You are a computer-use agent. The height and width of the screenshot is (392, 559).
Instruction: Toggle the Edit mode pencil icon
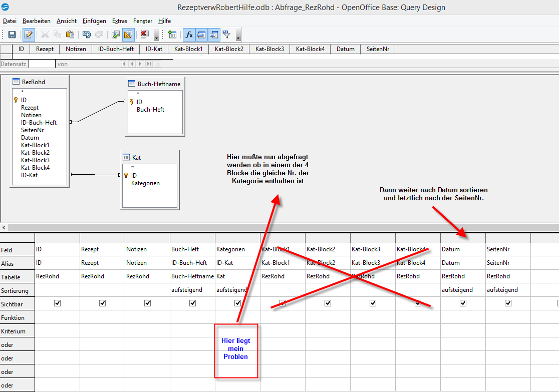click(29, 35)
